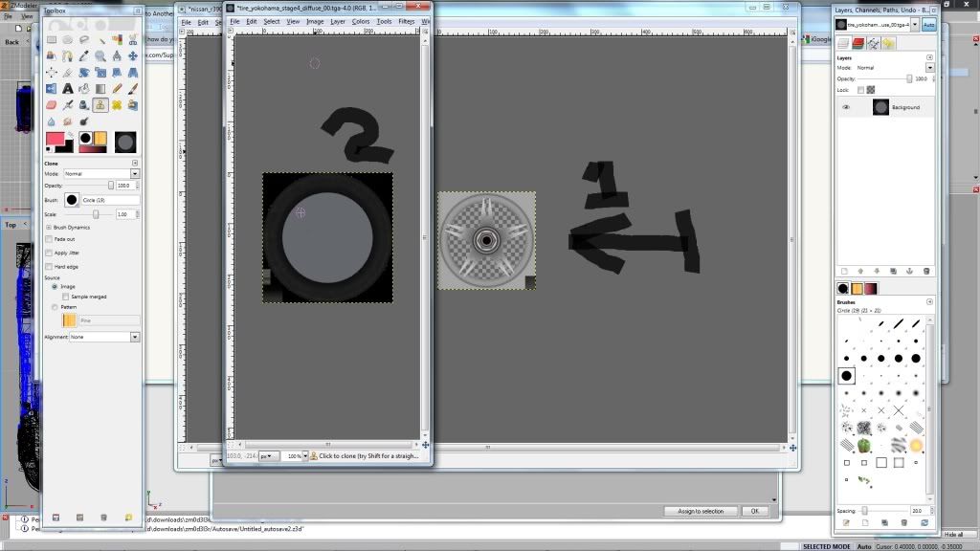Screen dimensions: 980x551
Task: Select the Bucket Fill tool
Action: (x=84, y=89)
